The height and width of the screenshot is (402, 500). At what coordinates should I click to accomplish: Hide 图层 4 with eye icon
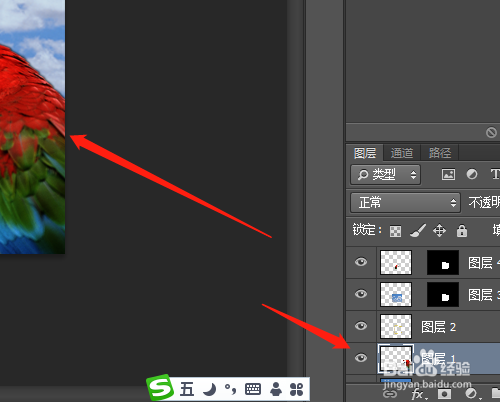tap(361, 262)
